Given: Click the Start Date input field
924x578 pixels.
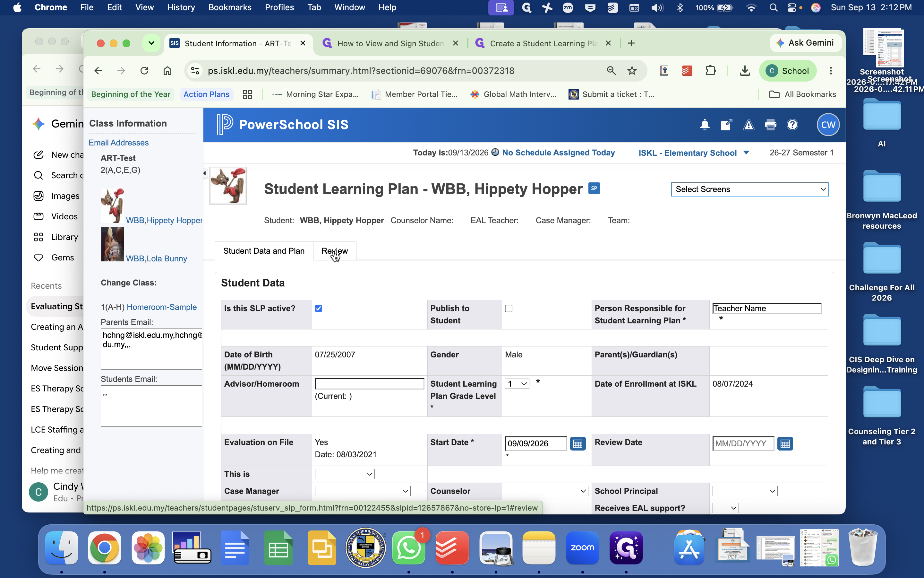Looking at the screenshot, I should click(536, 443).
